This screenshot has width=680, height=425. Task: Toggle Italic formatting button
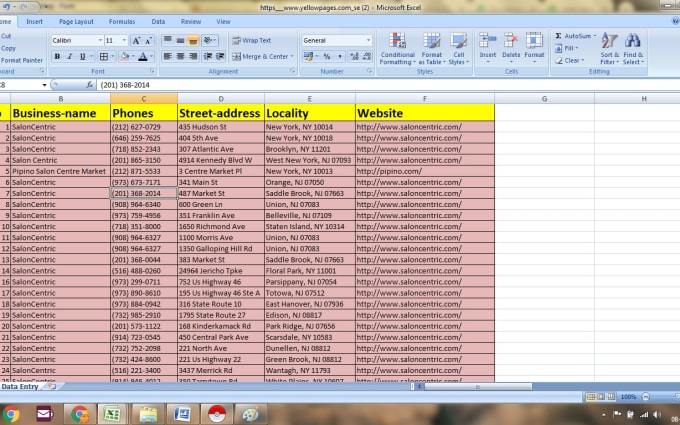point(69,56)
